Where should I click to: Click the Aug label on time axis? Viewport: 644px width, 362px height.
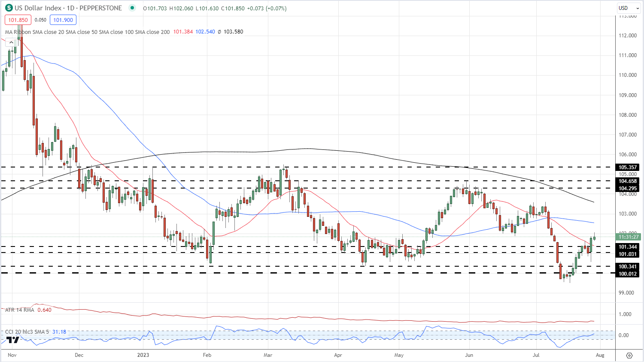coord(600,355)
